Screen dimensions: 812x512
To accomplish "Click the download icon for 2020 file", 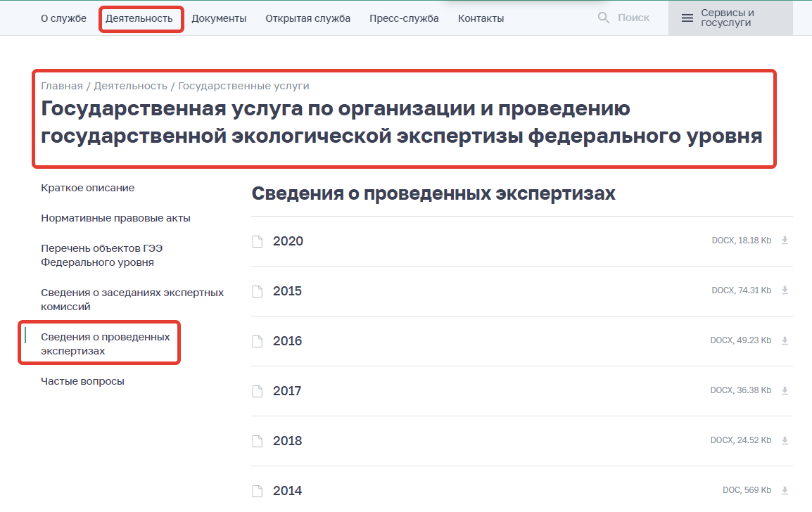I will [x=785, y=241].
